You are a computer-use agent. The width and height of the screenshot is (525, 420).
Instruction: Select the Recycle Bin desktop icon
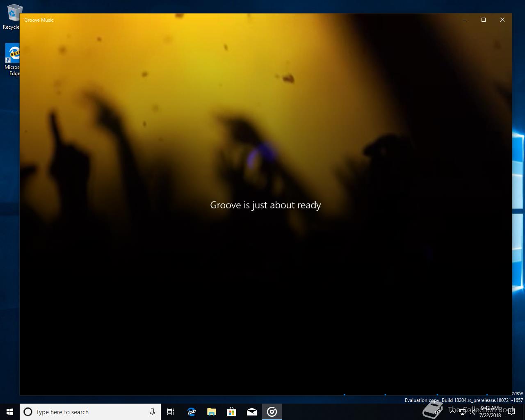tap(12, 17)
